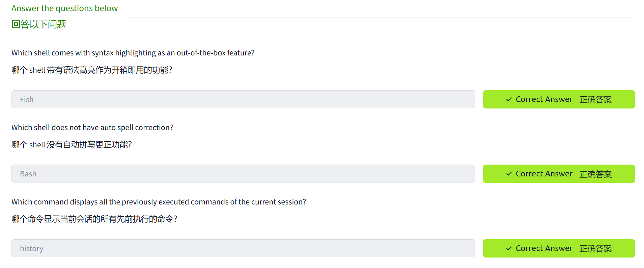Click the horizontal divider line near the heading
Image resolution: width=644 pixels, height=268 pixels.
click(380, 18)
